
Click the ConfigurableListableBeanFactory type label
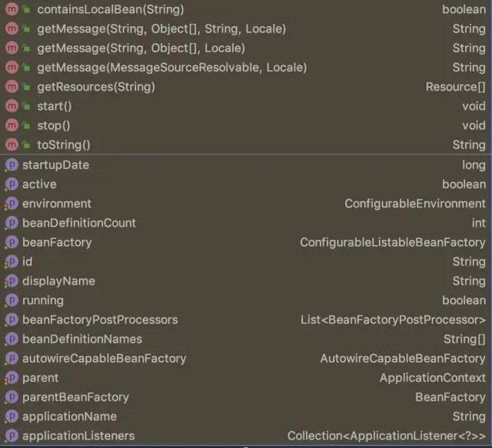point(392,242)
